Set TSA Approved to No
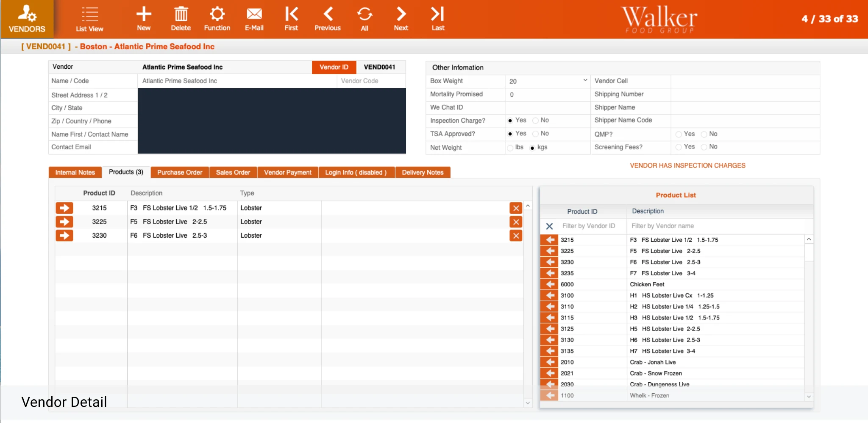 click(x=535, y=134)
